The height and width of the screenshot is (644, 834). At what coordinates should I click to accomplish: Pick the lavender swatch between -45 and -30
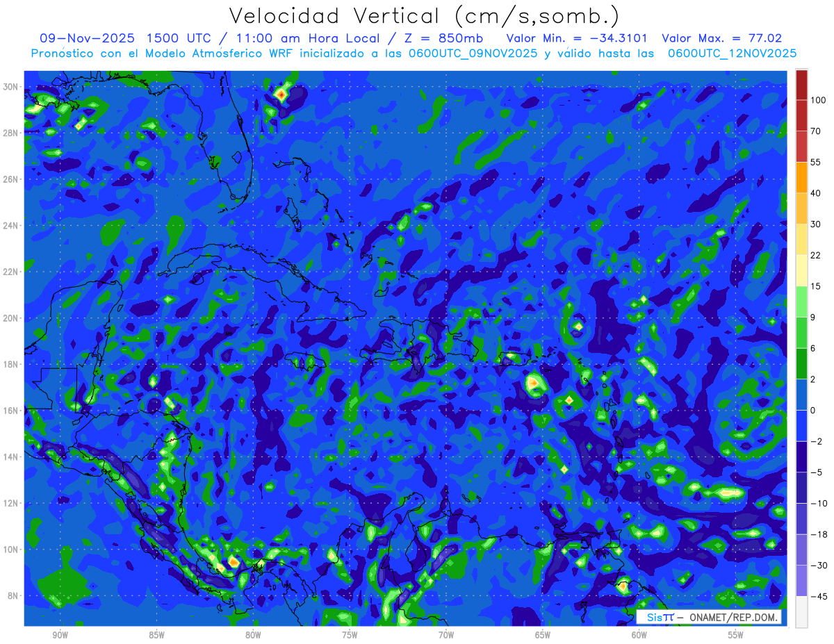point(801,580)
